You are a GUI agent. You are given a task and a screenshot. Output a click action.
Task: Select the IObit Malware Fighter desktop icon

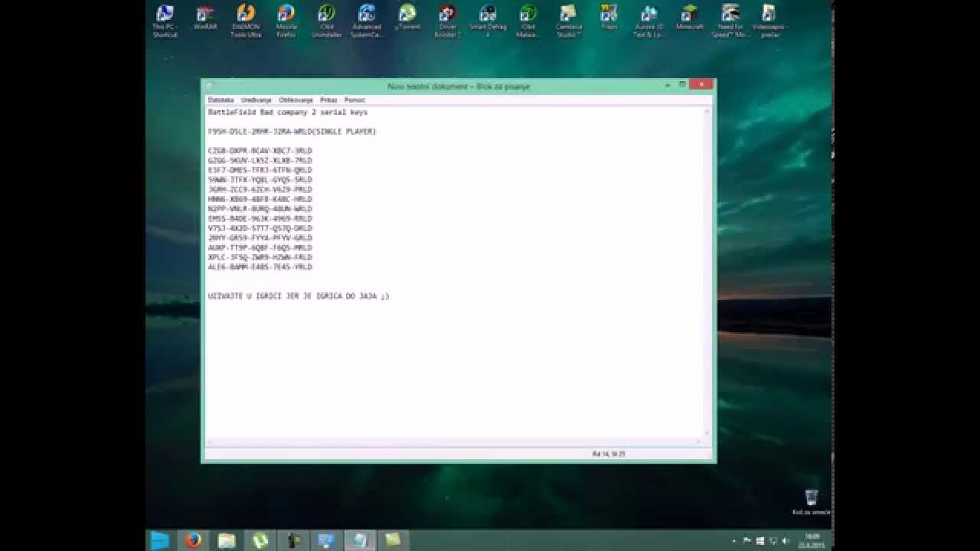[x=528, y=21]
